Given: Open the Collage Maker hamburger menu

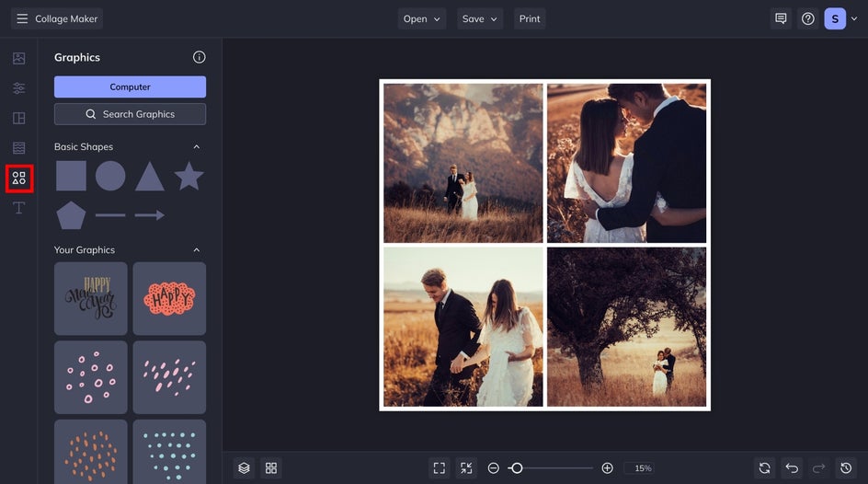Looking at the screenshot, I should 22,18.
